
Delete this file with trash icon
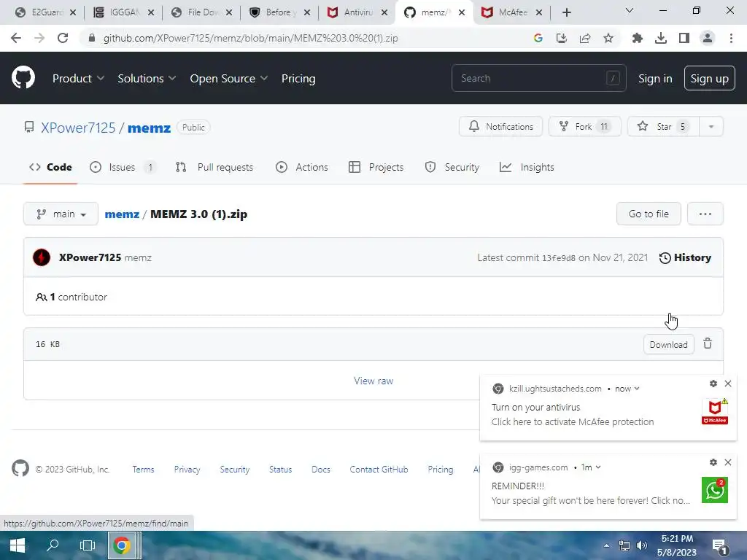708,343
